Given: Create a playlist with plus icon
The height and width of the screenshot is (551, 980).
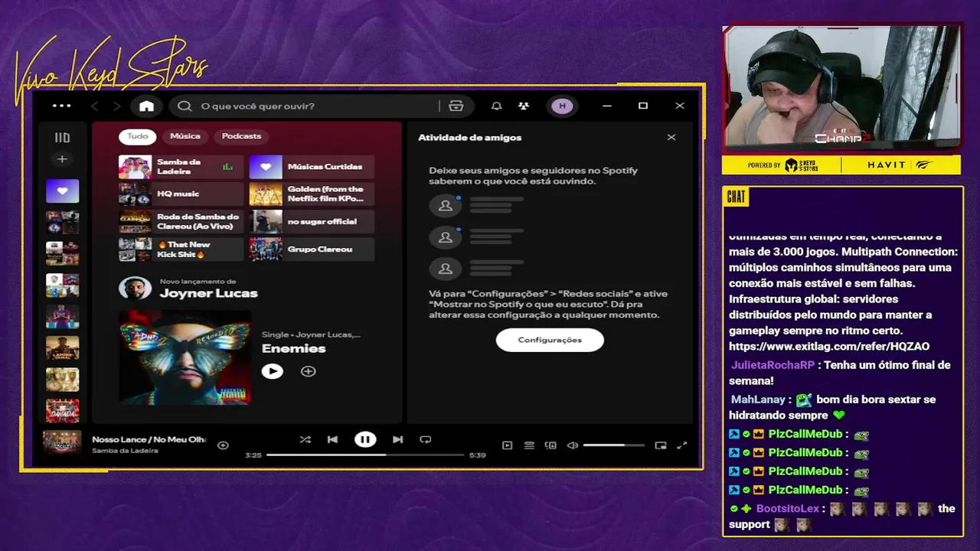Looking at the screenshot, I should (63, 159).
